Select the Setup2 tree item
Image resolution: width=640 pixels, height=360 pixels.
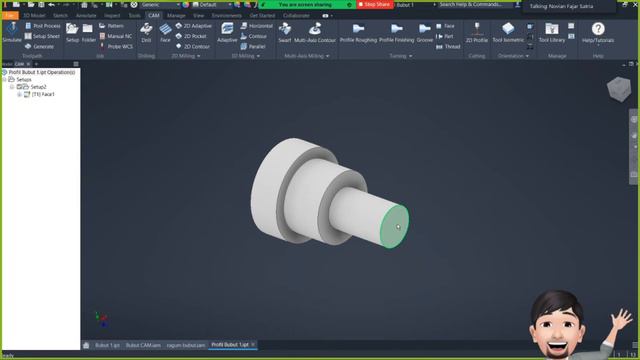[38, 87]
